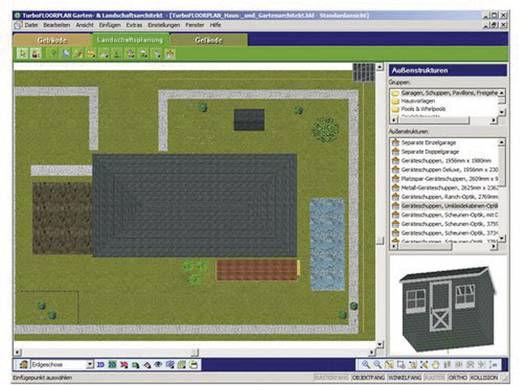Select Platzspar-Geräteschuppen list entry
Screen dimensions: 520x385
pyautogui.click(x=449, y=179)
